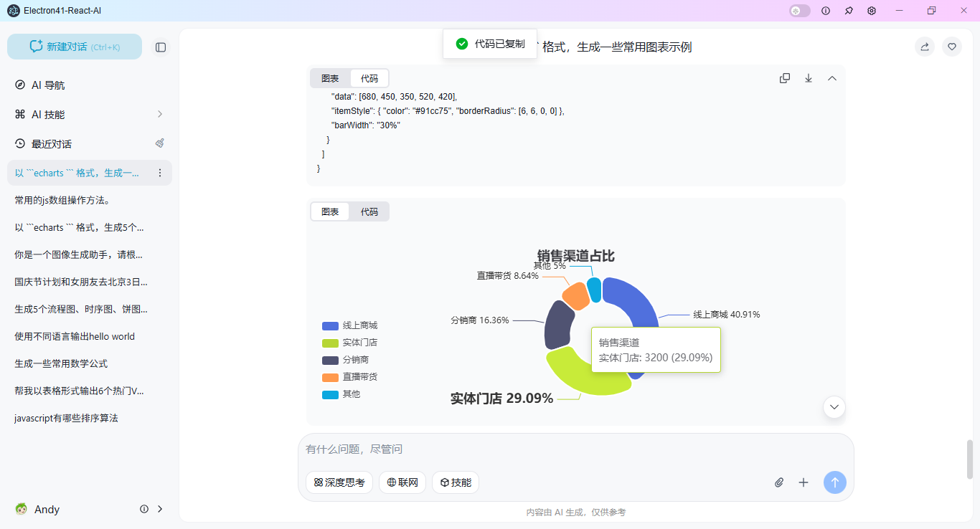Screen dimensions: 980x529
Task: Share this conversation with the share icon
Action: (925, 47)
